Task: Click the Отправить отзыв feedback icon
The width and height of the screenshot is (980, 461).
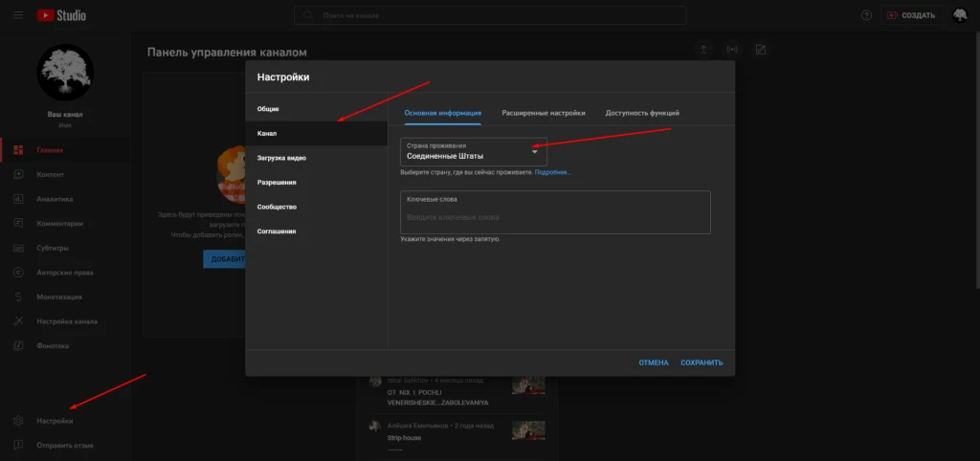Action: 18,446
